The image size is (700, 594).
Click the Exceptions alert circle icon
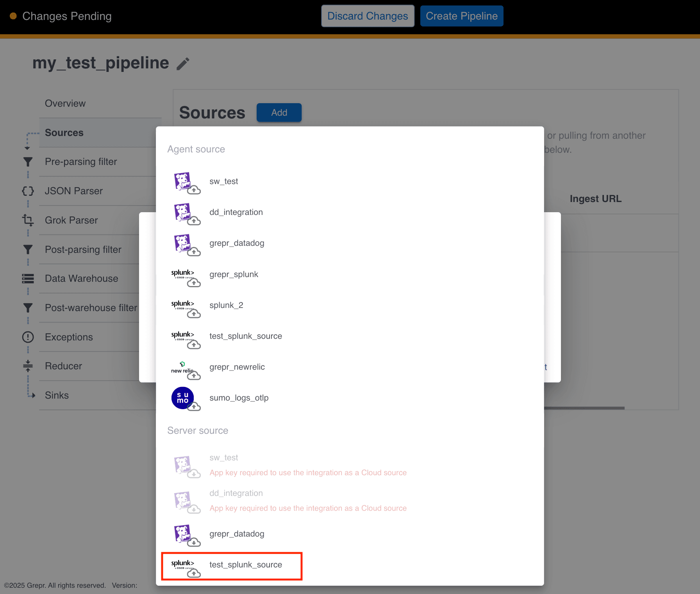pyautogui.click(x=28, y=337)
